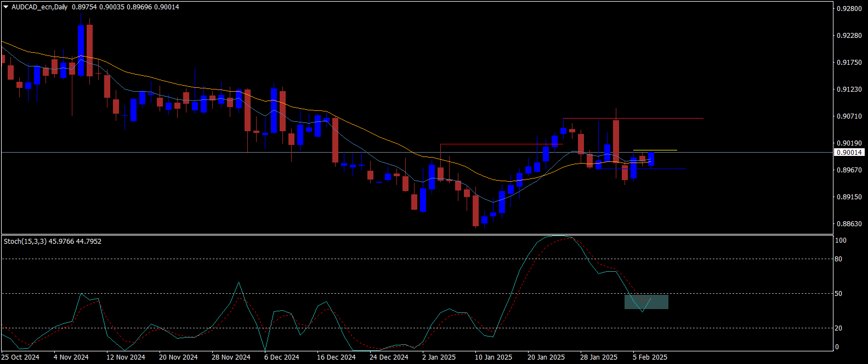Click the 6 Dec 2024 date label
The width and height of the screenshot is (868, 364).
point(282,357)
